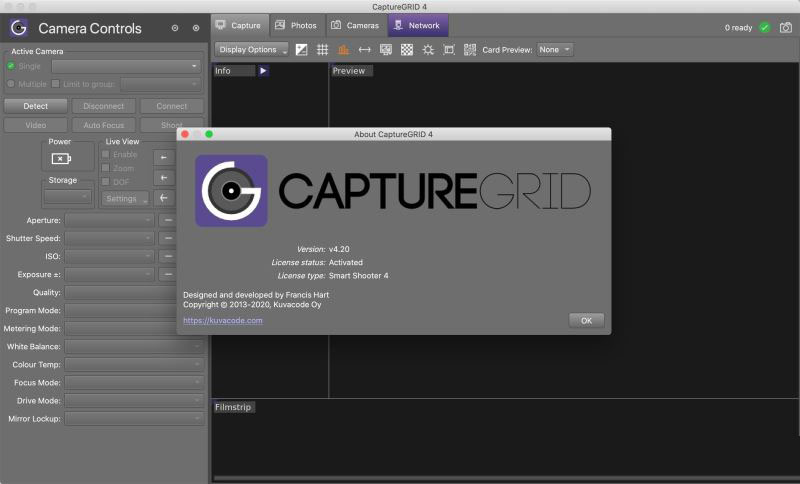Screen dimensions: 800x484
Task: Check the Live View Enable checkbox
Action: pos(106,154)
